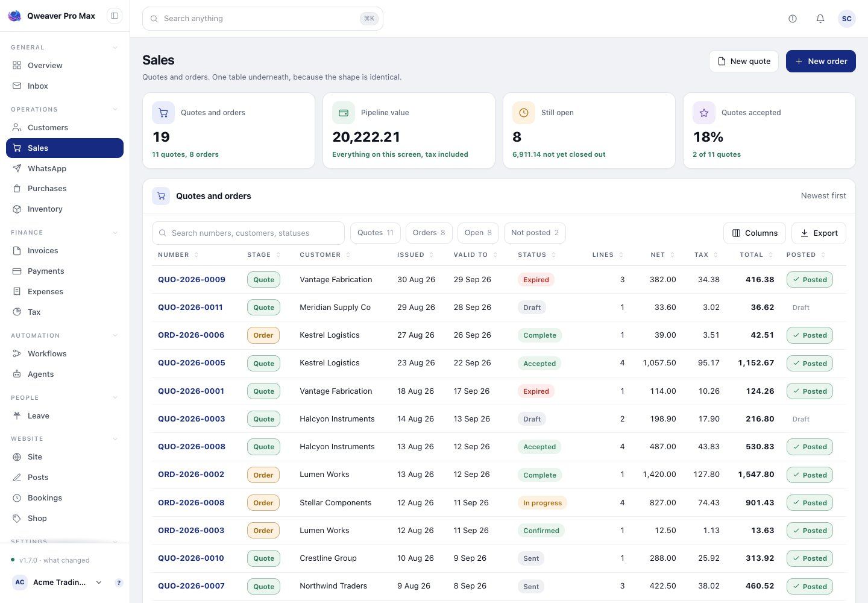Image resolution: width=868 pixels, height=603 pixels.
Task: Open the Leave palm tree icon
Action: pyautogui.click(x=17, y=415)
